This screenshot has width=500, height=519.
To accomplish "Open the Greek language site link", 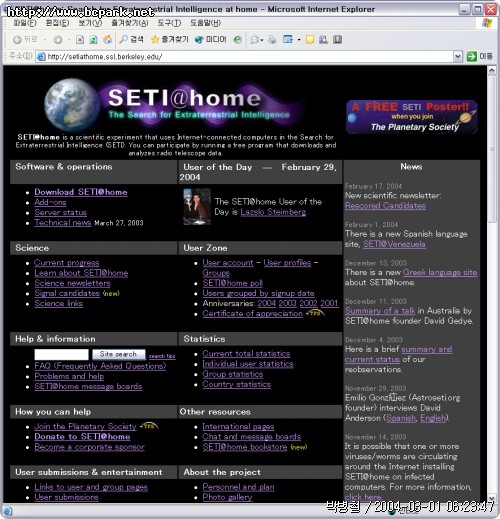I will point(440,272).
